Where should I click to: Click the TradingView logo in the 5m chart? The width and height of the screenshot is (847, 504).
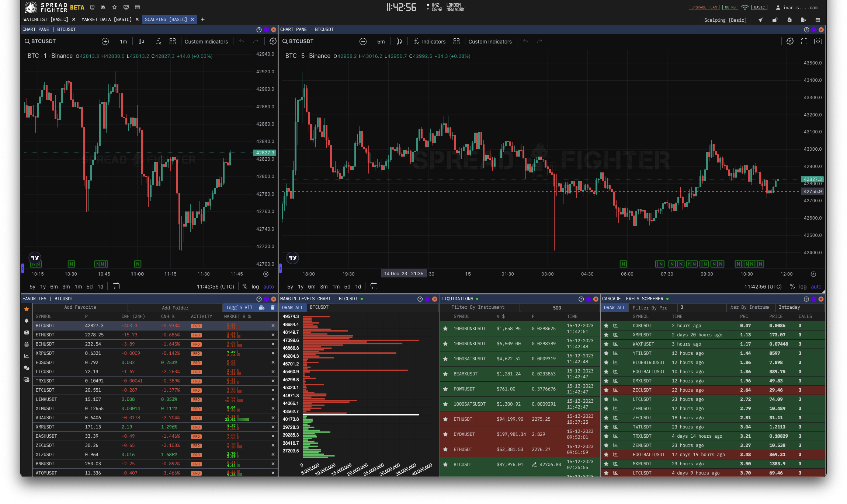293,258
